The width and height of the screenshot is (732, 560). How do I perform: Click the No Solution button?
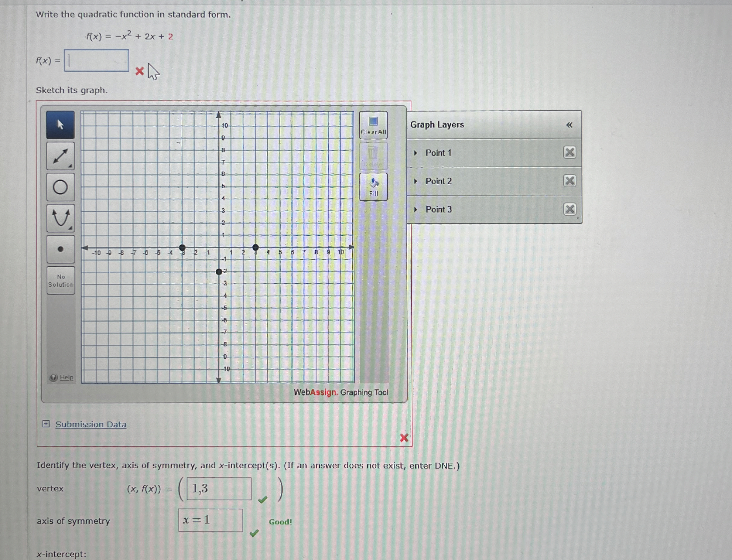point(61,280)
